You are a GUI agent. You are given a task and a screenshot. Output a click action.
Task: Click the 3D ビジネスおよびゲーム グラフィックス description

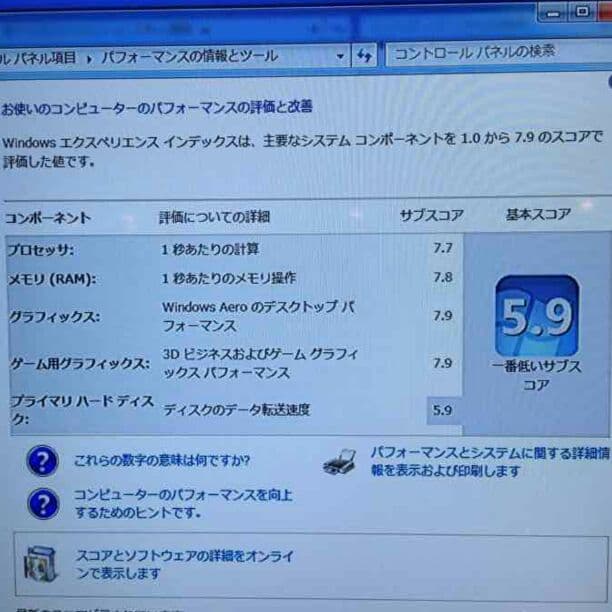coord(260,363)
